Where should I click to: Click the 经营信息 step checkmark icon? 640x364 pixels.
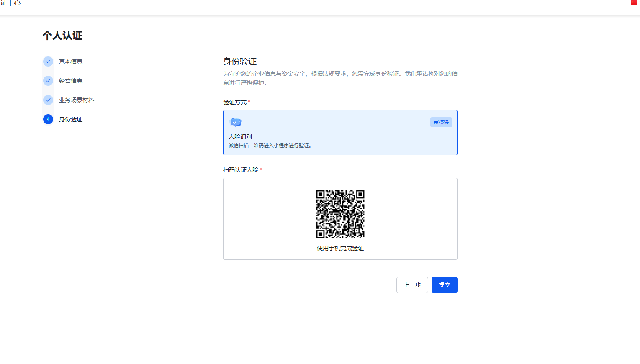coord(48,81)
